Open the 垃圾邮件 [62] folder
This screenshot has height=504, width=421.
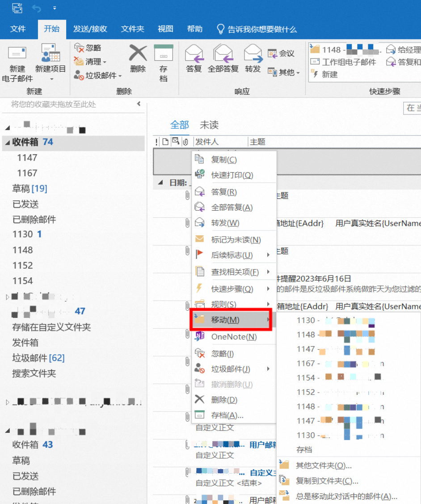[38, 358]
